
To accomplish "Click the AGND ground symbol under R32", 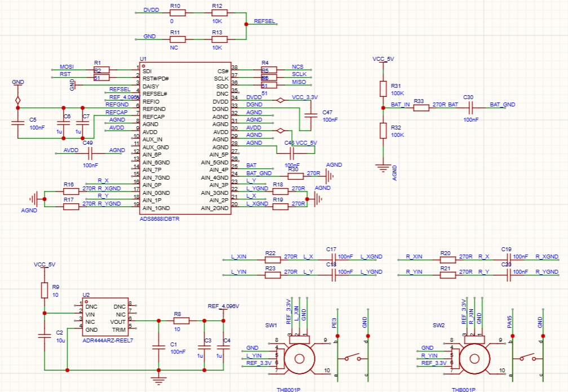I will click(383, 166).
